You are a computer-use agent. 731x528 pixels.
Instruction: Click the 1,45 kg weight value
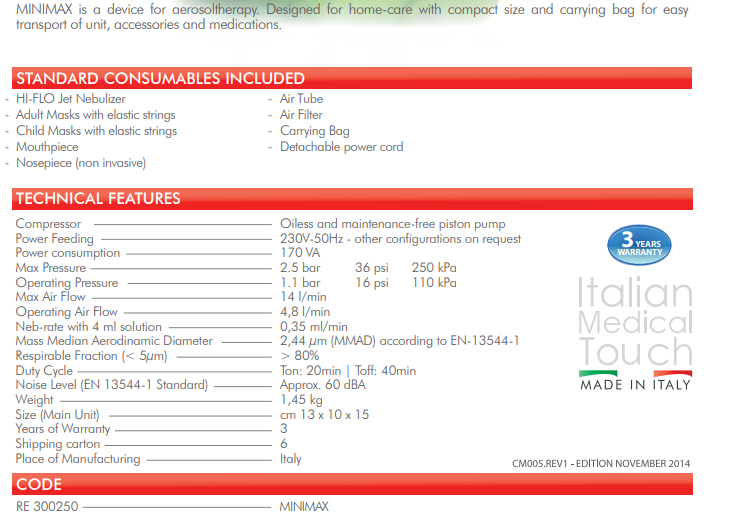(x=300, y=400)
